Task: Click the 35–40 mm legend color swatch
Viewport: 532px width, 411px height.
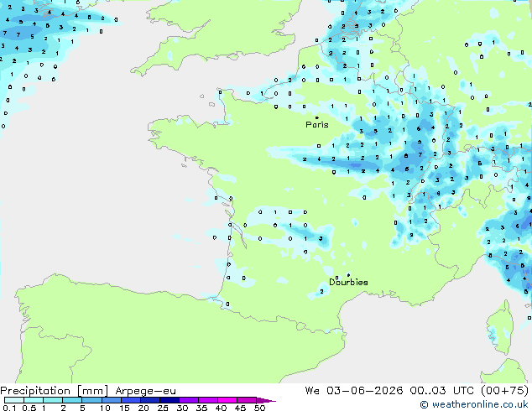Action: pyautogui.click(x=207, y=400)
